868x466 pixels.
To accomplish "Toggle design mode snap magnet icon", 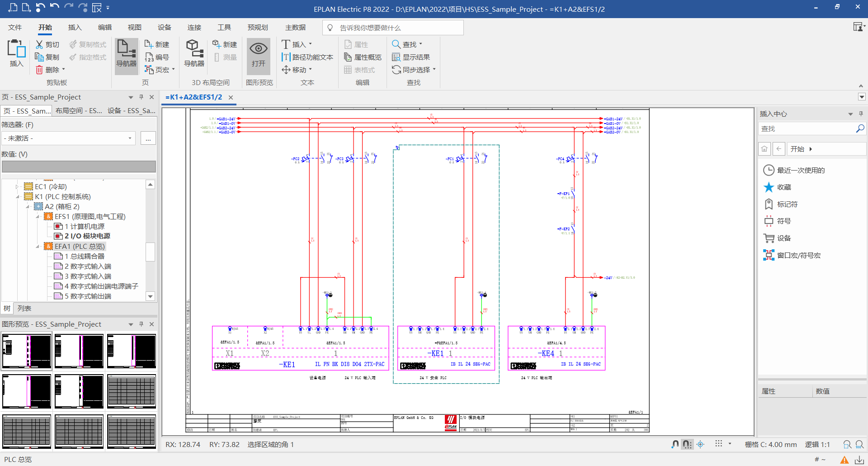I will point(675,444).
